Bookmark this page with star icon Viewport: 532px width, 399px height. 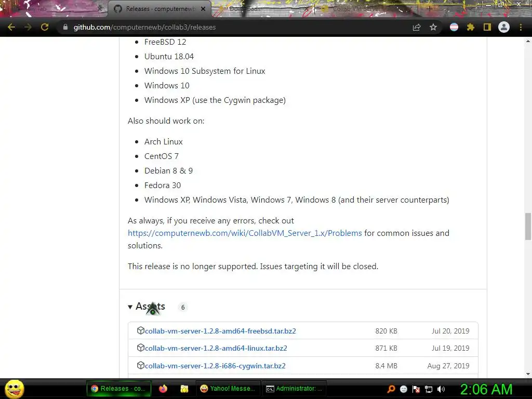pyautogui.click(x=433, y=27)
